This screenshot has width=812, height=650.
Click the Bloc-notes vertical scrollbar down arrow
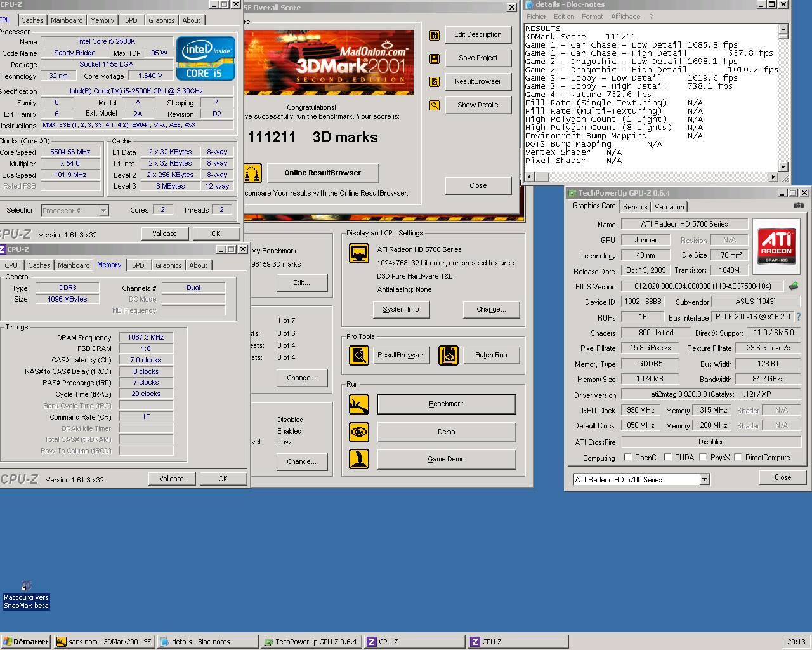click(x=783, y=166)
